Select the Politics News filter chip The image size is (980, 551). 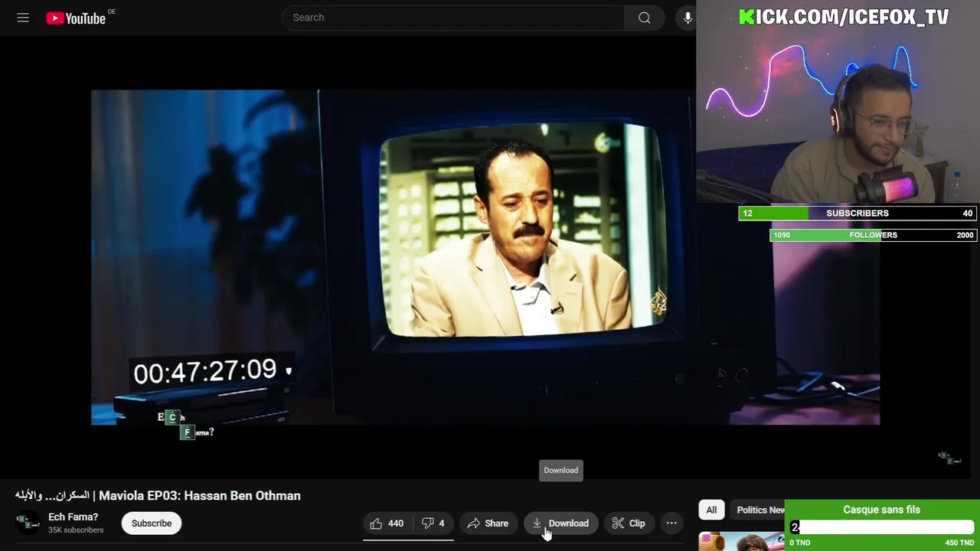(759, 510)
